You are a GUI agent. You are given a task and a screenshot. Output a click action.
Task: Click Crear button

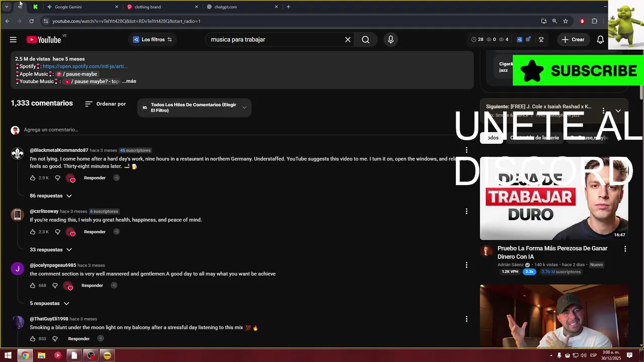pyautogui.click(x=573, y=40)
